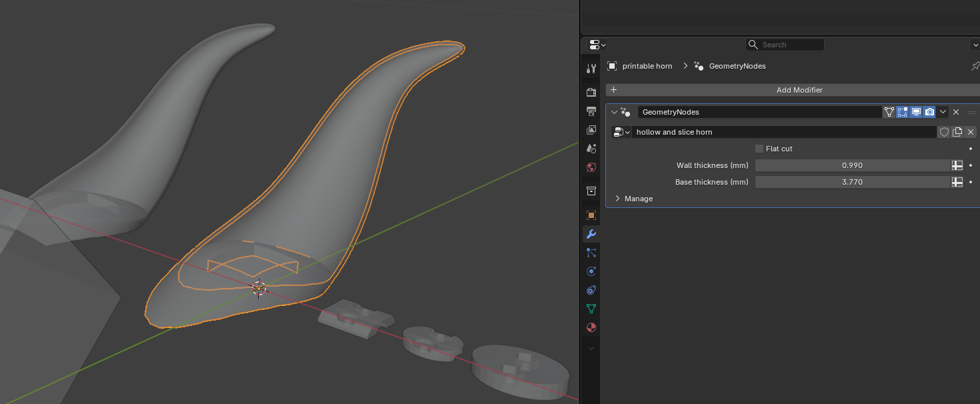
Task: Click the Add Modifier button
Action: [x=799, y=90]
